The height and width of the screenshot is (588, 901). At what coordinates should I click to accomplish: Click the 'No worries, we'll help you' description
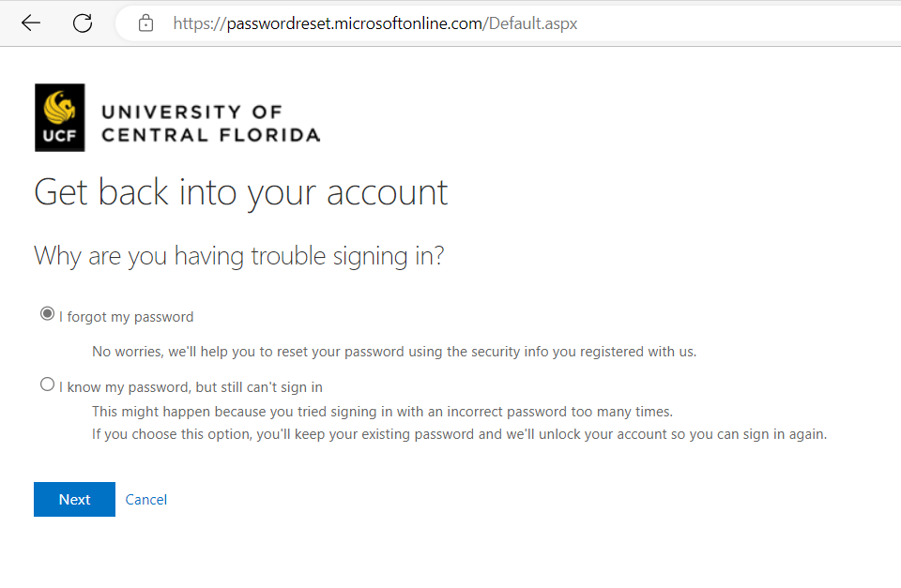coord(394,352)
